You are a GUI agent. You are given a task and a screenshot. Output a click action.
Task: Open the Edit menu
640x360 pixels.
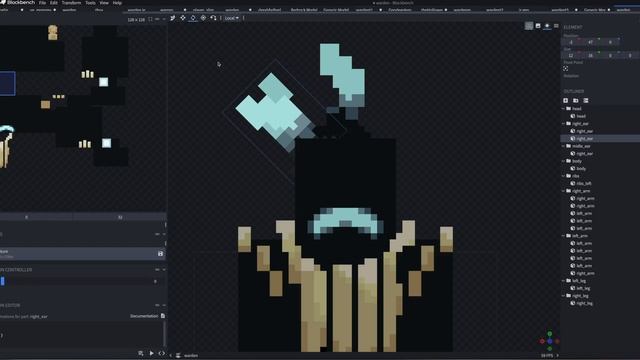pyautogui.click(x=54, y=3)
